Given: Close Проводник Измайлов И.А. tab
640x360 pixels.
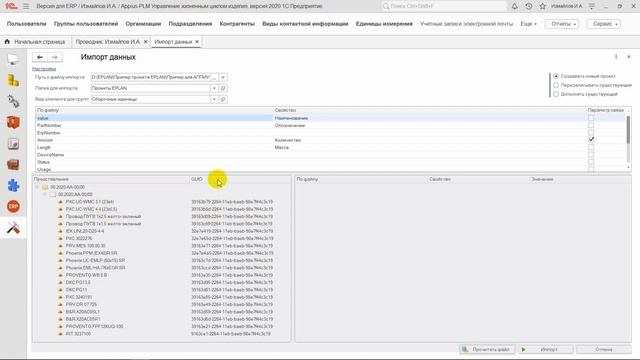Looking at the screenshot, I should pyautogui.click(x=145, y=42).
